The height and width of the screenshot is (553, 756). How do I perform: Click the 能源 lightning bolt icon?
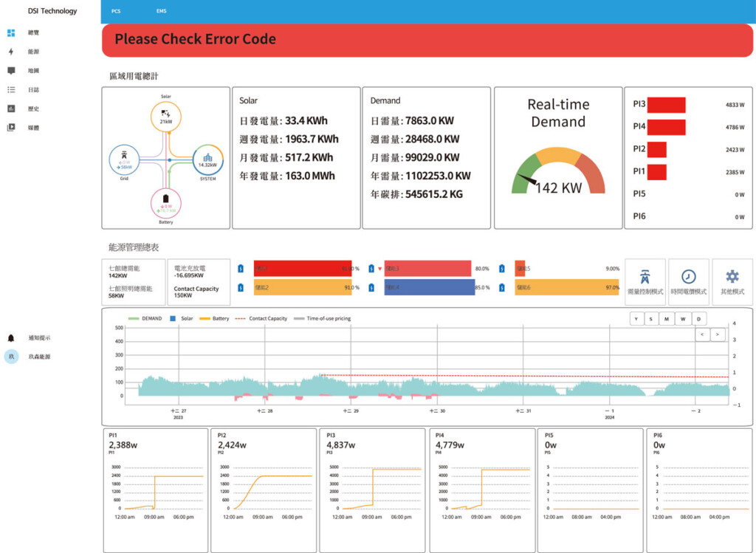pyautogui.click(x=11, y=52)
